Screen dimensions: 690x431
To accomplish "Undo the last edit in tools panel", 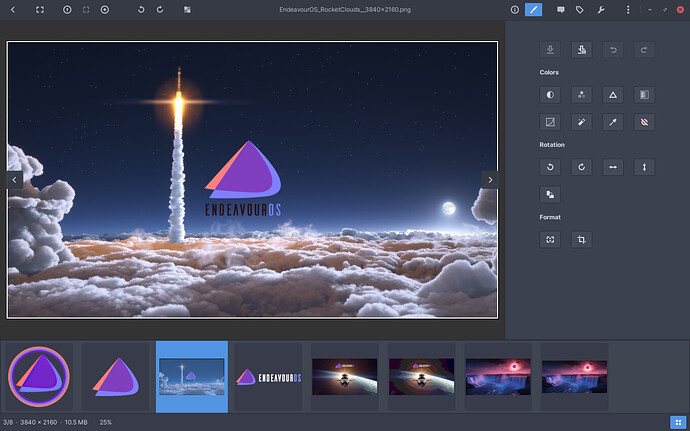I will coord(613,50).
